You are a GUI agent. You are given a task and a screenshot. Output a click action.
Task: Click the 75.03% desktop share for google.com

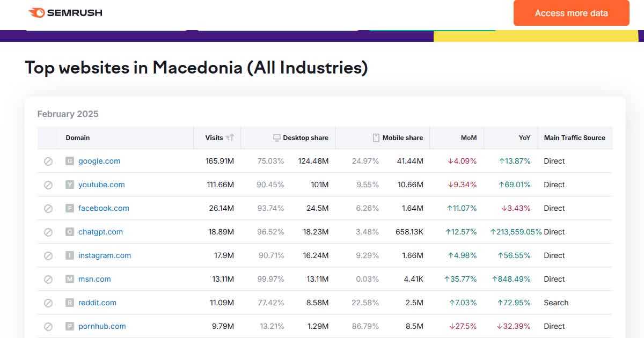click(x=271, y=161)
